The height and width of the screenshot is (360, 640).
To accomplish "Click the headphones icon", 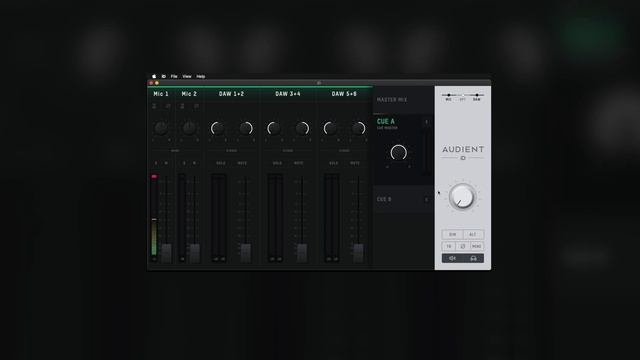I will click(x=473, y=258).
